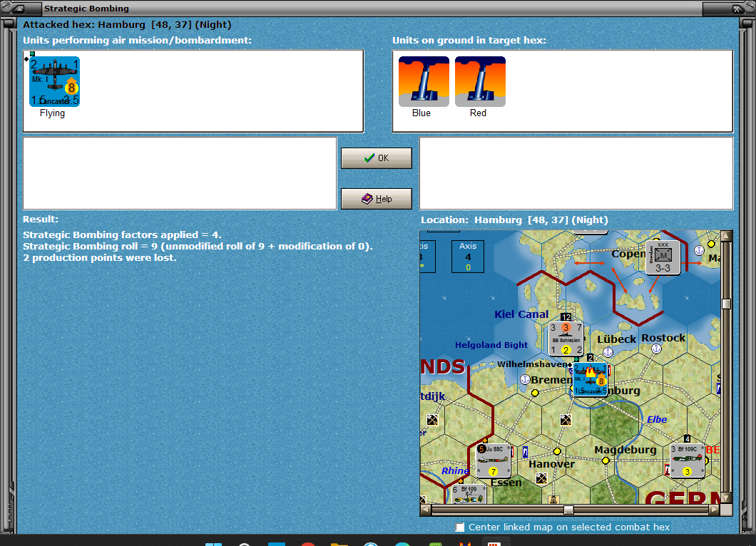Click the Lancaster counter over Hamburg on map

click(x=590, y=380)
